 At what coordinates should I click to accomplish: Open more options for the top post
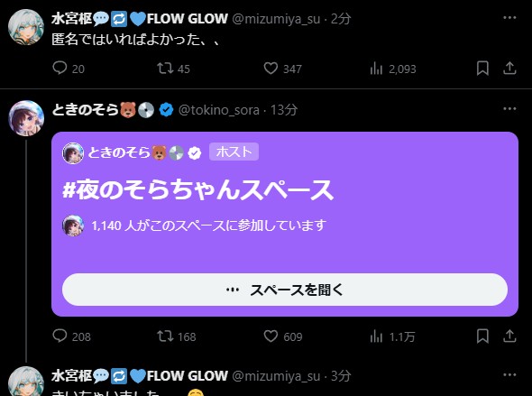coord(509,18)
